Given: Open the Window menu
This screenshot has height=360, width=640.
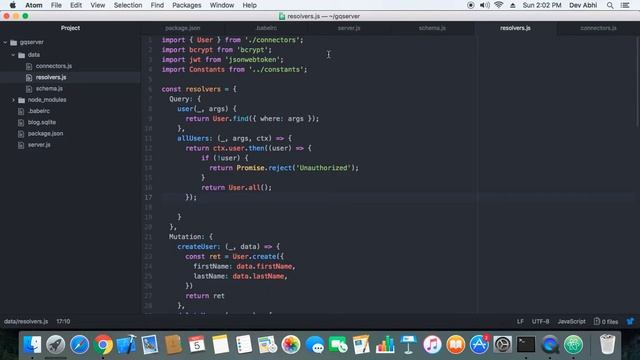Looking at the screenshot, I should pyautogui.click(x=222, y=5).
